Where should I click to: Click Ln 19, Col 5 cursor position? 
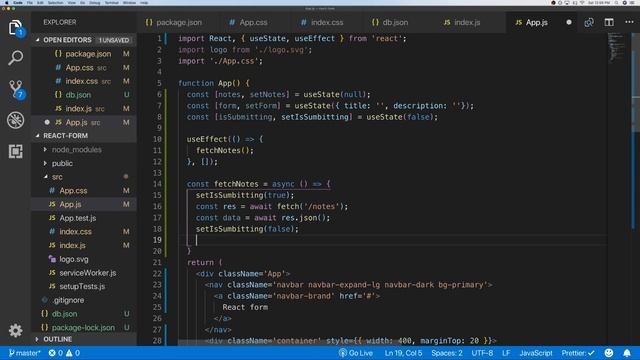pos(403,353)
